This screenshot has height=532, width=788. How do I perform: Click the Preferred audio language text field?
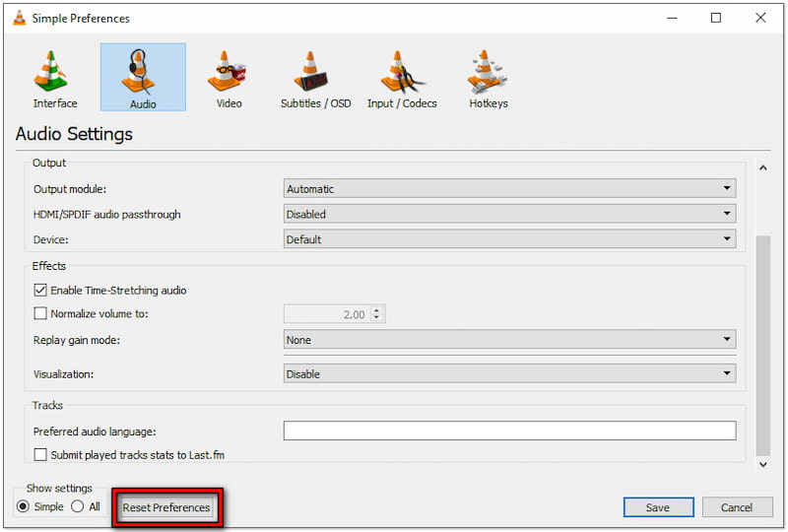pyautogui.click(x=509, y=431)
